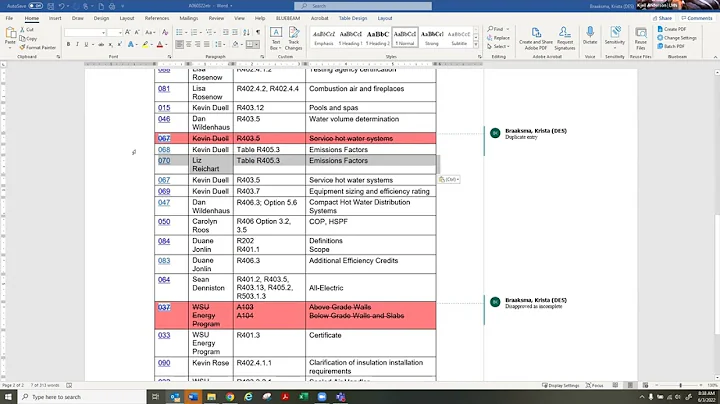Switch to the Review tab
Screen dimensions: 720x404
(216, 18)
